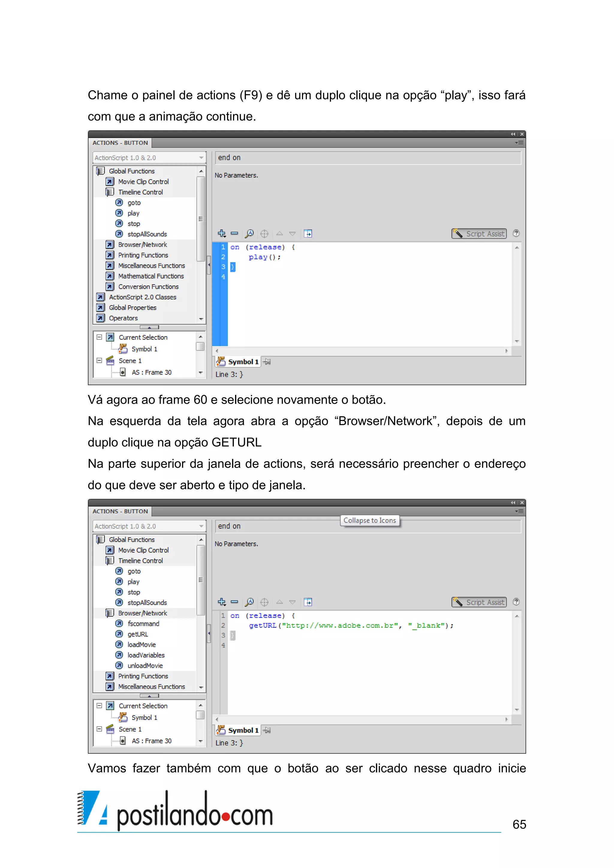Collapse Scene 1 node in getURL panel
Image resolution: width=614 pixels, height=868 pixels.
(99, 729)
